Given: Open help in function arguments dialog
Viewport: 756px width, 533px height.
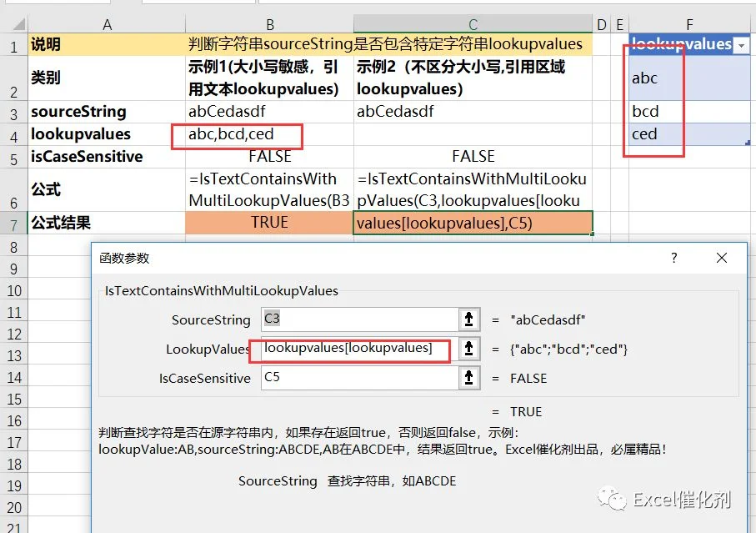Looking at the screenshot, I should pyautogui.click(x=674, y=258).
